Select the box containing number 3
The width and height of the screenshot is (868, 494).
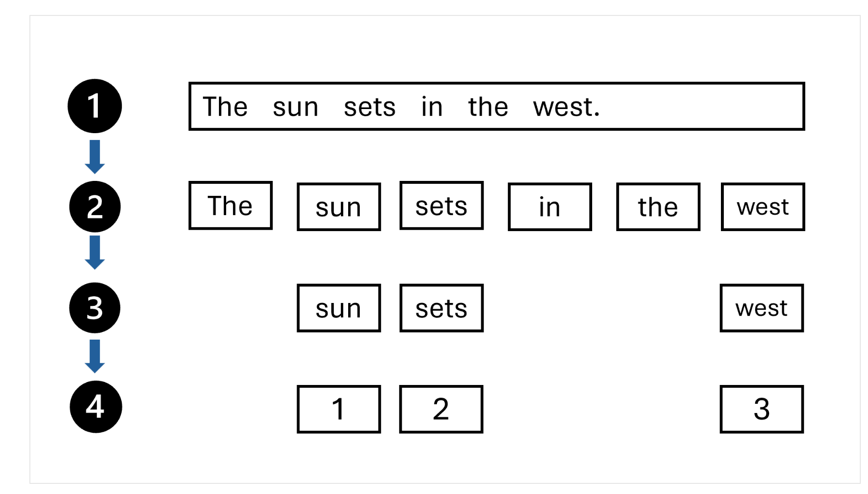761,409
